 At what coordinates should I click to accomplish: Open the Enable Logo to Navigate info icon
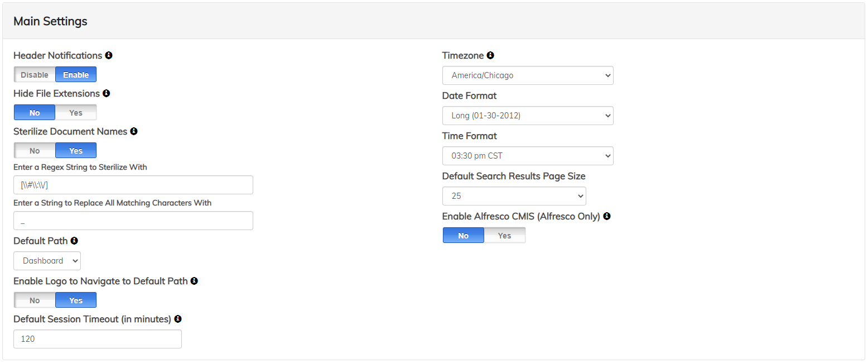click(194, 281)
